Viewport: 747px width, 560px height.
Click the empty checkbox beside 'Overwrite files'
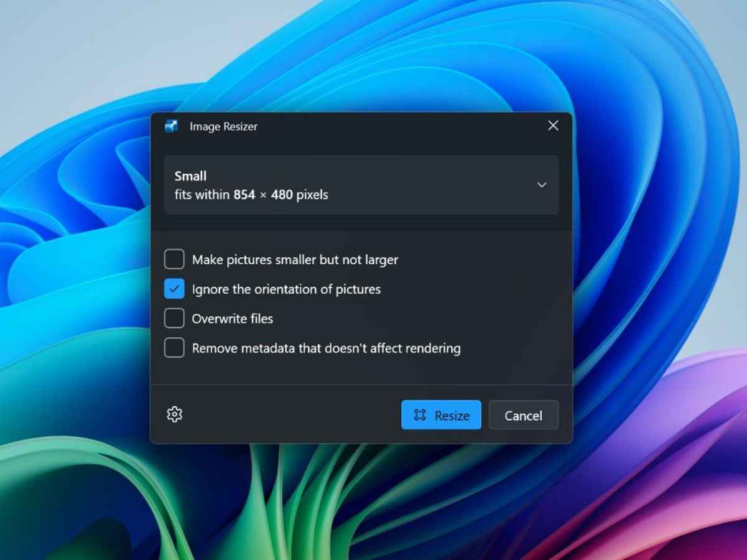[x=174, y=318]
